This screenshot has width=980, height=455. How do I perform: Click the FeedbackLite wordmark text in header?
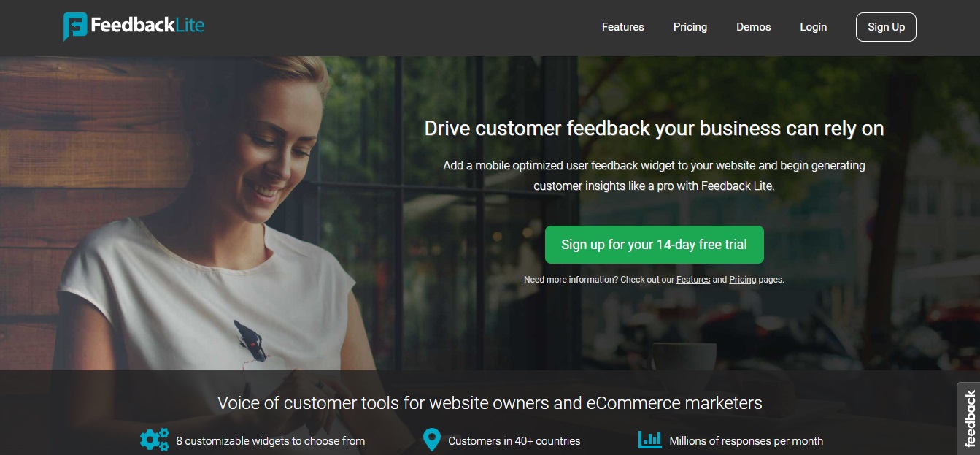[x=147, y=26]
